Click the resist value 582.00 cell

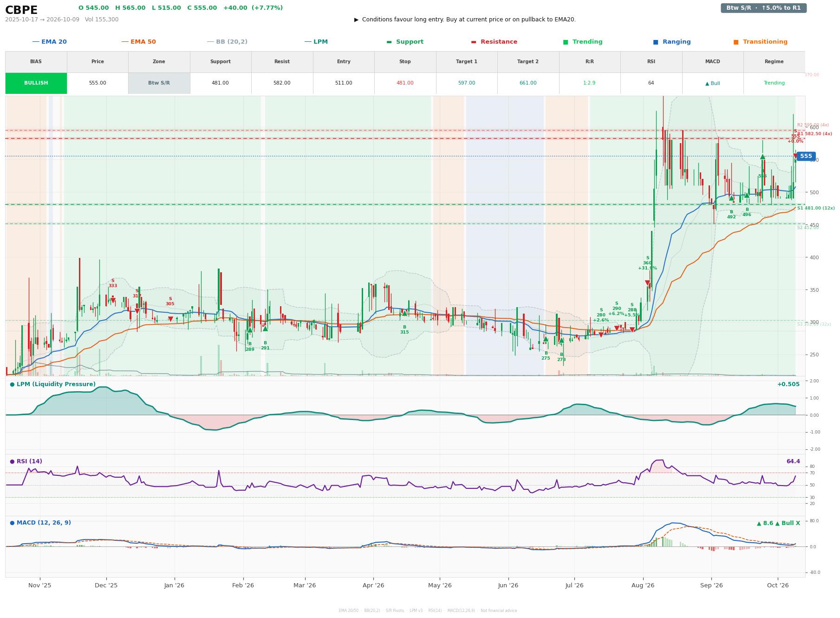point(282,83)
